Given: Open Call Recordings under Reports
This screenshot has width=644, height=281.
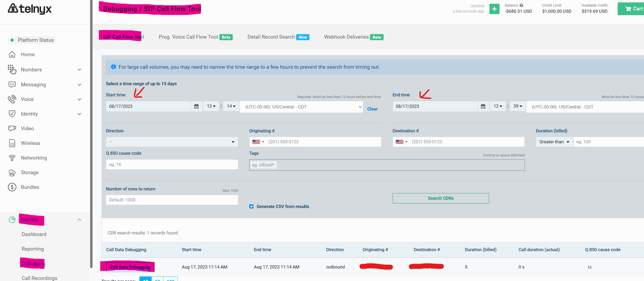Looking at the screenshot, I should tap(39, 278).
